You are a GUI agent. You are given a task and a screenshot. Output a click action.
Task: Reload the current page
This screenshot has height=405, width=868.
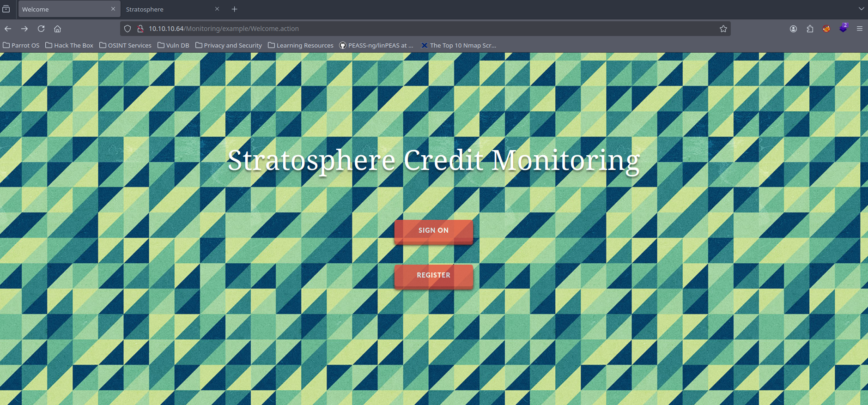41,29
